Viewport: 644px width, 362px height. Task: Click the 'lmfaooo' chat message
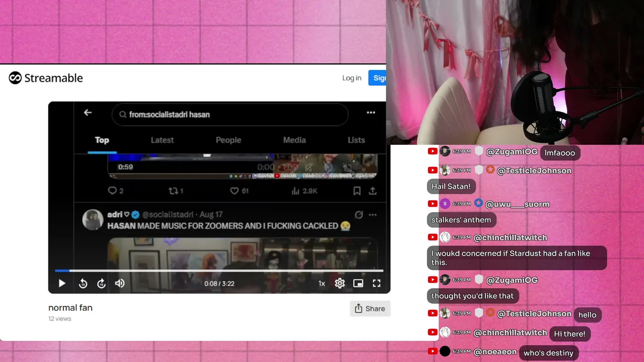click(559, 153)
